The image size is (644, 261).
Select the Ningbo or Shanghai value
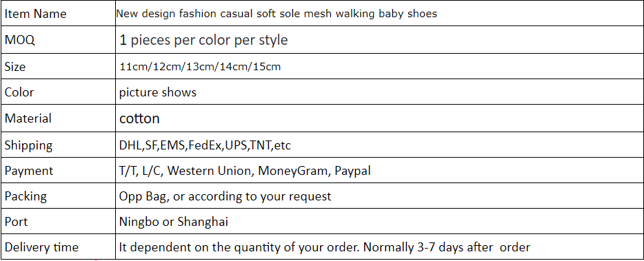tap(174, 222)
